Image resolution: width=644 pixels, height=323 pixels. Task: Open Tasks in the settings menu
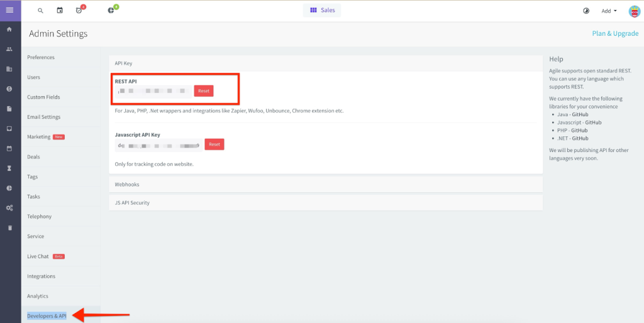pyautogui.click(x=60, y=197)
